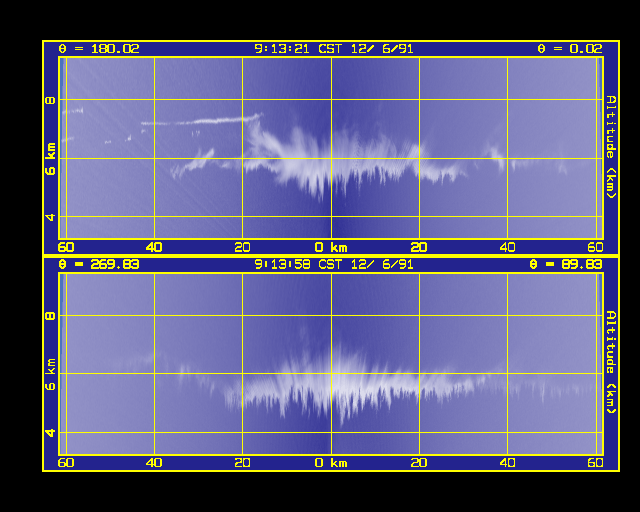640x512 pixels.
Task: Click the 4 altitude tick in top panel
Action: pyautogui.click(x=50, y=217)
